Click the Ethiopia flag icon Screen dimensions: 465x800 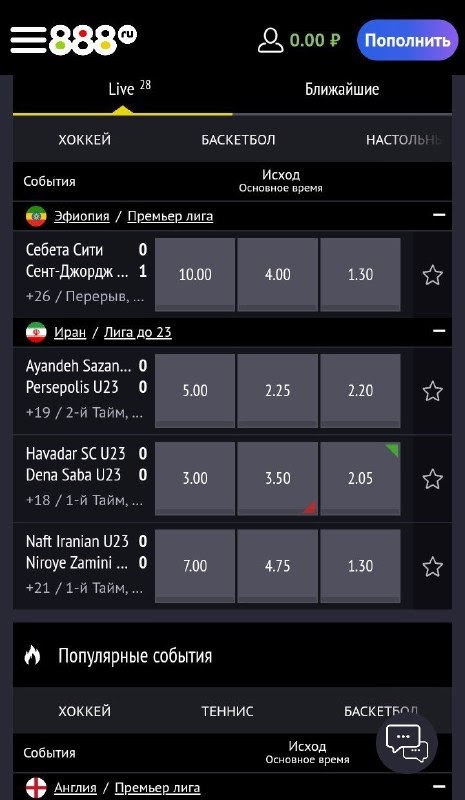36,216
